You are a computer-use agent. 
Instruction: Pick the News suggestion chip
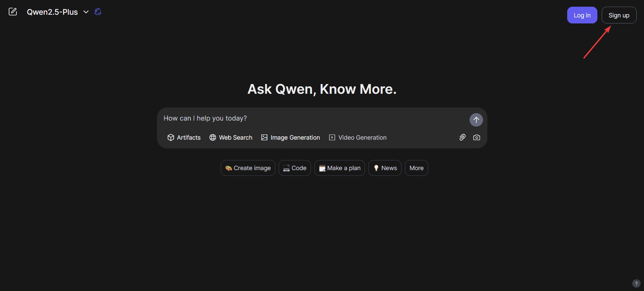(385, 168)
